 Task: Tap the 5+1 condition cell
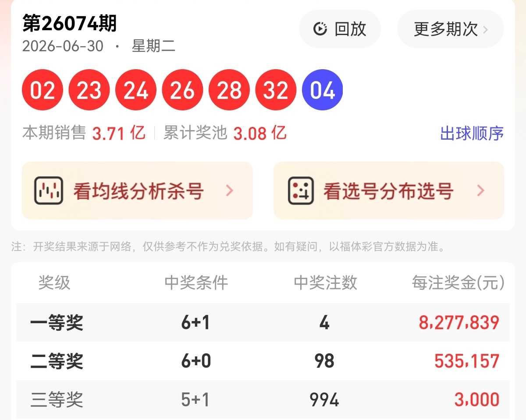pyautogui.click(x=195, y=399)
